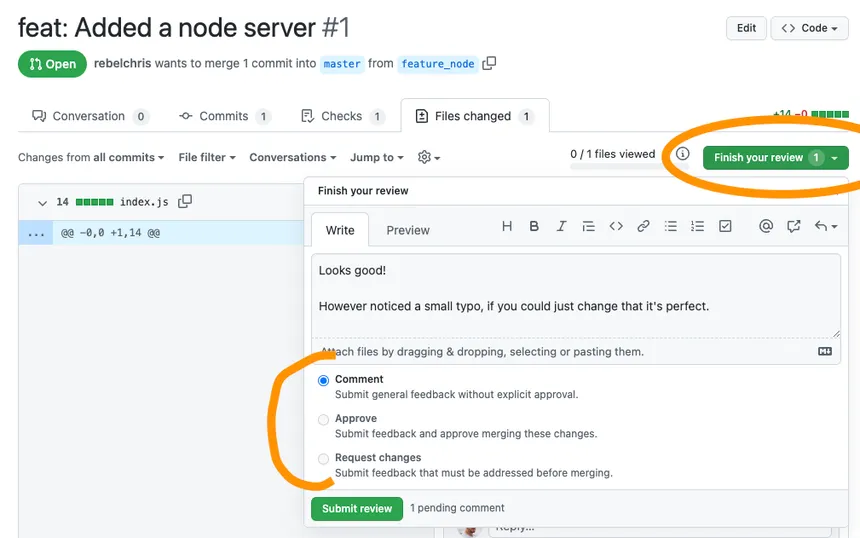Open the File filter dropdown
860x538 pixels.
(x=207, y=157)
